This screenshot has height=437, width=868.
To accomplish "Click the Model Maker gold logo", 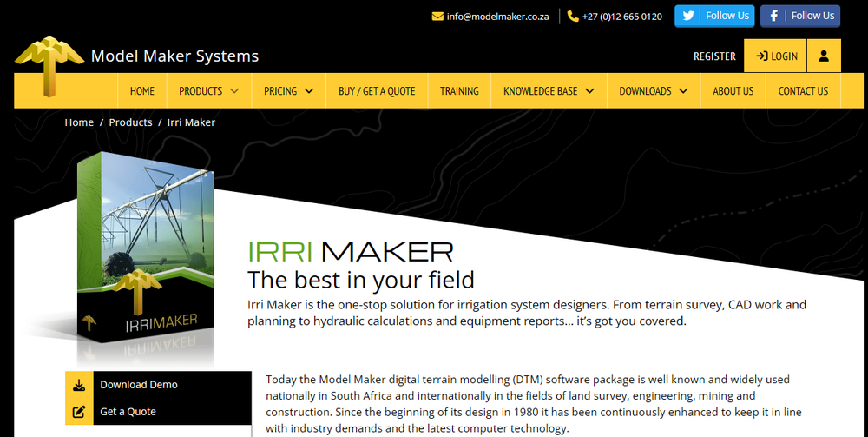I will [x=49, y=66].
